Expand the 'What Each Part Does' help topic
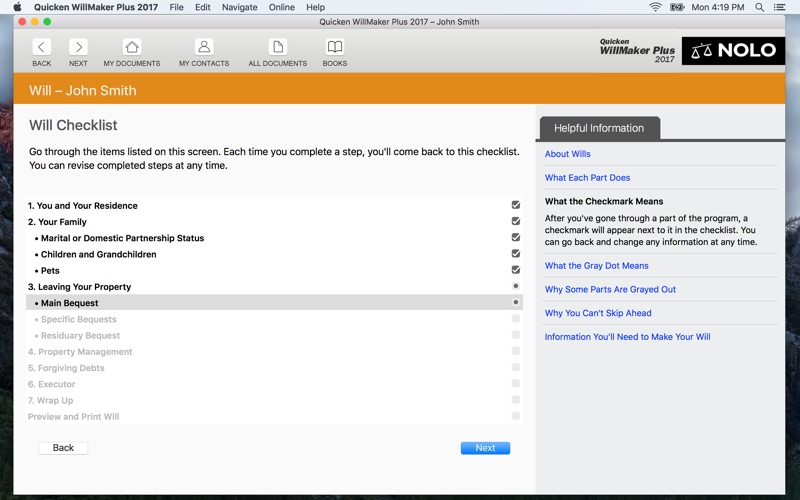The height and width of the screenshot is (500, 800). click(587, 178)
